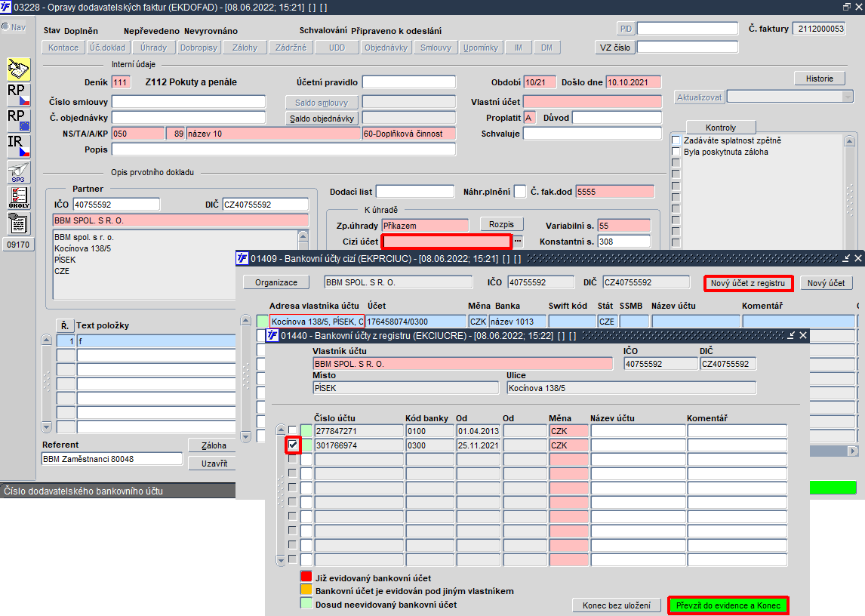Click into the Cizí účet input field
The width and height of the screenshot is (865, 616).
[447, 242]
